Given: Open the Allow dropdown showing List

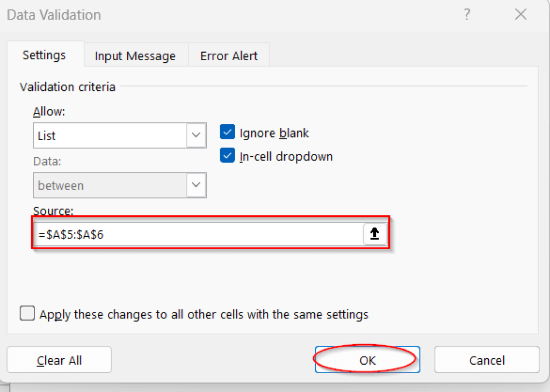Looking at the screenshot, I should tap(196, 135).
